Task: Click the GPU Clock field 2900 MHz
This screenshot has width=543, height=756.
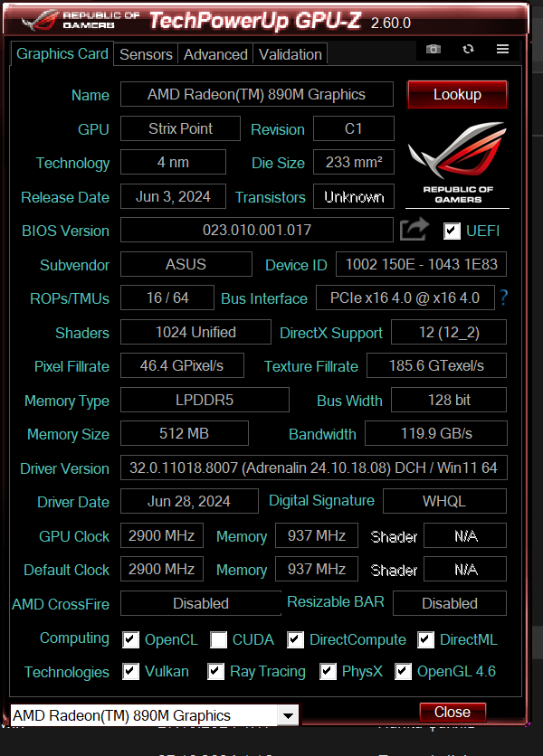Action: 162,535
